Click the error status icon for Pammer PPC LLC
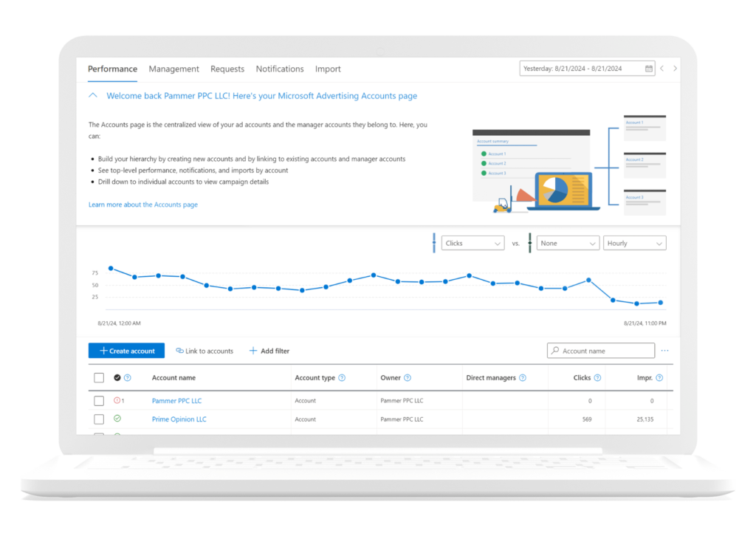 pyautogui.click(x=117, y=401)
